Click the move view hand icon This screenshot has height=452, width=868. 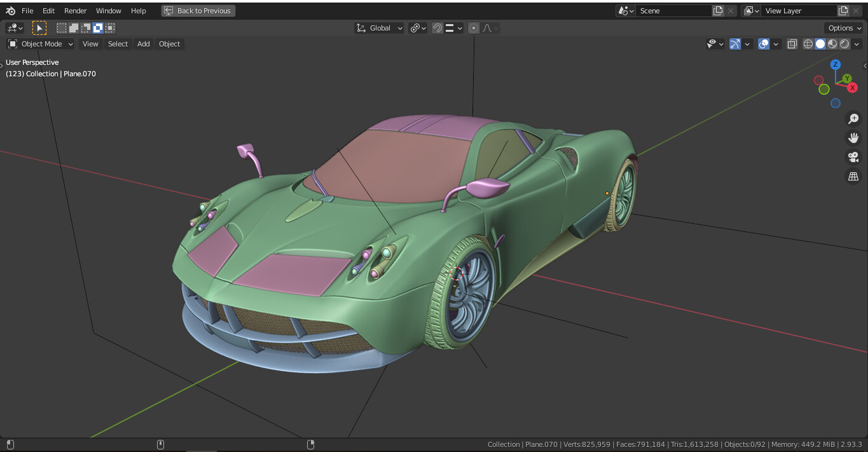coord(853,137)
